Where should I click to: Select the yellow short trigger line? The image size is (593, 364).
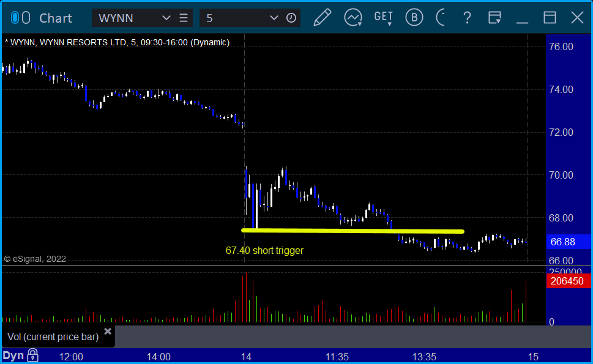(x=352, y=231)
